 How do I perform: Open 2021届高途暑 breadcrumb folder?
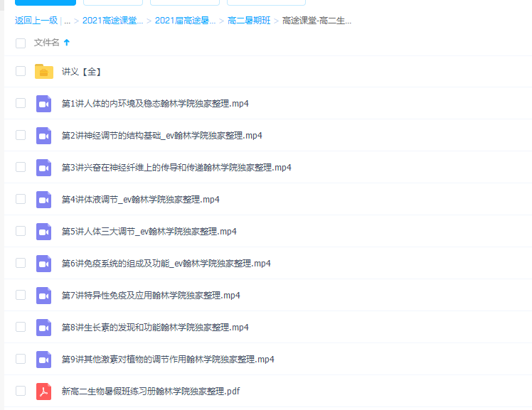click(185, 21)
